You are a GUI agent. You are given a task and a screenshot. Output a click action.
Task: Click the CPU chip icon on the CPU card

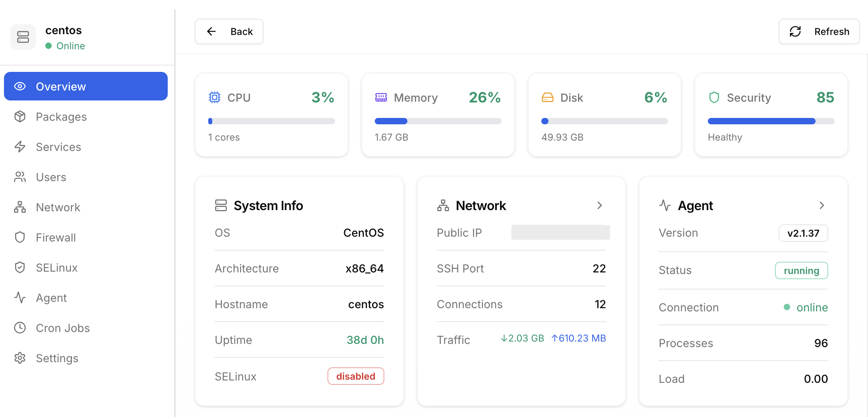click(x=214, y=97)
